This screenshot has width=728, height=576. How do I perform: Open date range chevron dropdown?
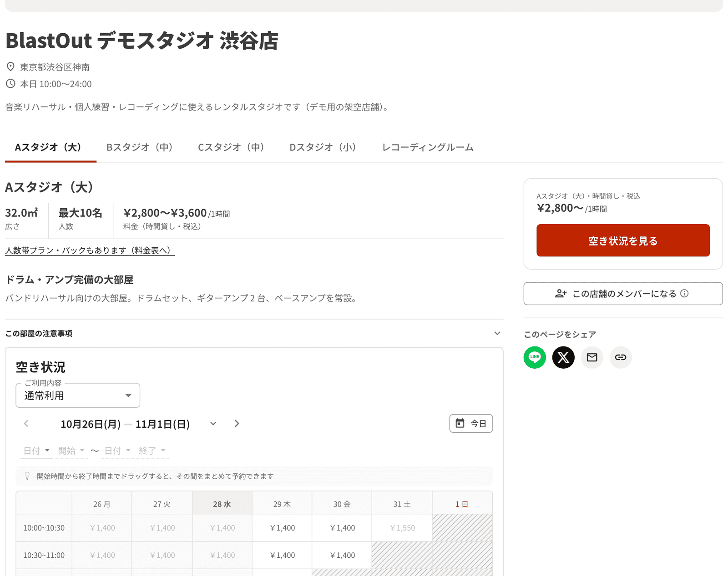click(x=213, y=424)
